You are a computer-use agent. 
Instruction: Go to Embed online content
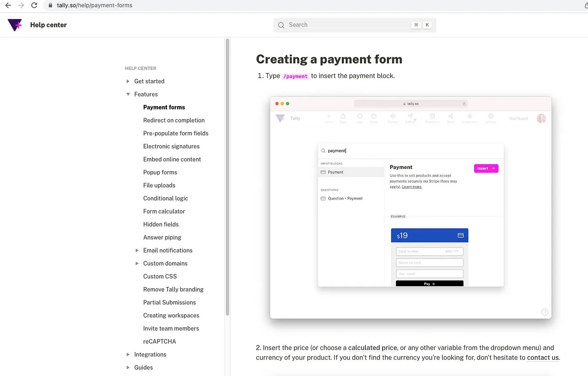pos(172,159)
